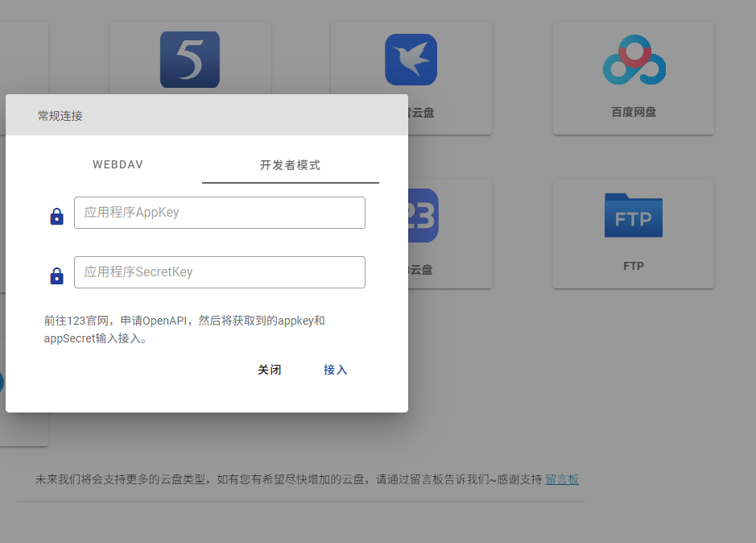The height and width of the screenshot is (543, 756).
Task: Switch to the WEBDAV tab
Action: (118, 164)
